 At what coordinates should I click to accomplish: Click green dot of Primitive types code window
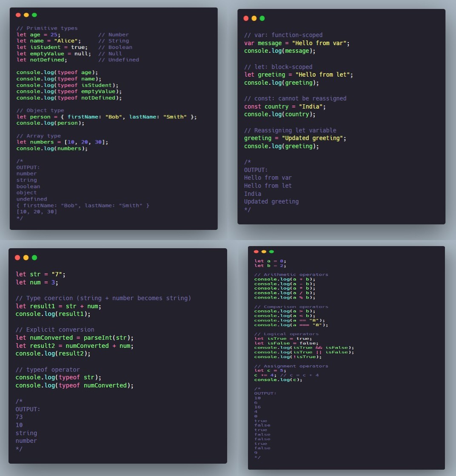(34, 15)
